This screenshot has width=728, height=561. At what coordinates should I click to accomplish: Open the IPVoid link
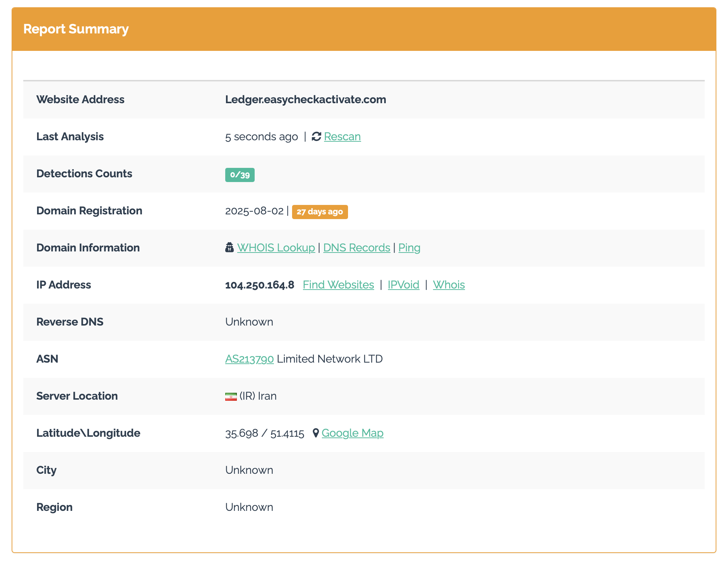click(404, 285)
